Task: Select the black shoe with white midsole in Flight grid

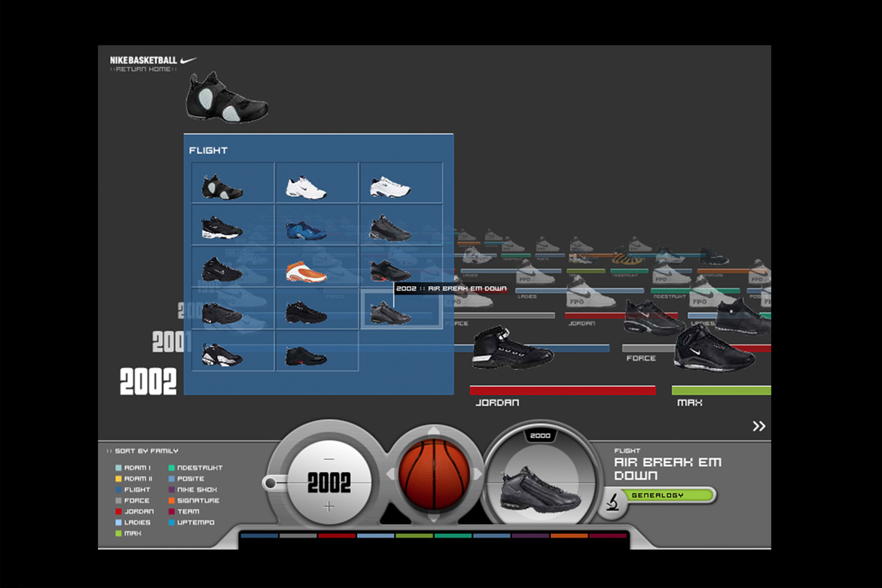Action: click(221, 227)
